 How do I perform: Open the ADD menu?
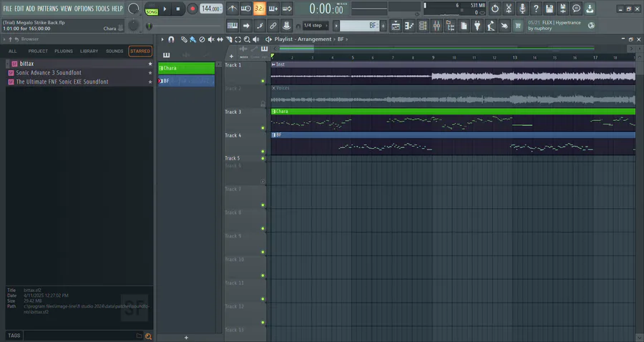(x=30, y=8)
